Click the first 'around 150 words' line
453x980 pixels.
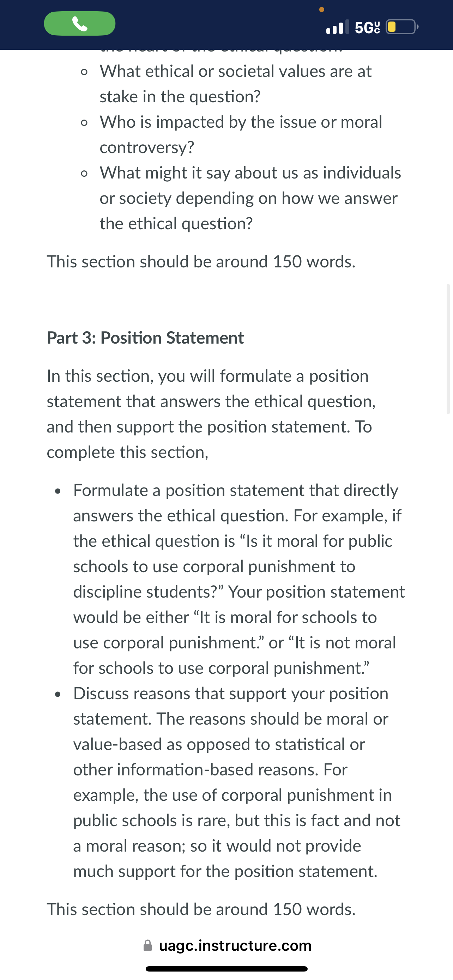201,262
